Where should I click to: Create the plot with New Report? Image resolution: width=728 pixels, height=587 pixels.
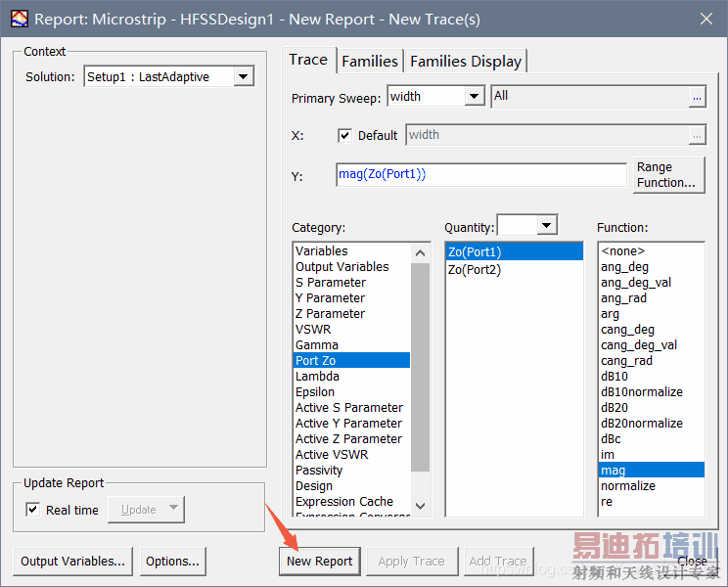pyautogui.click(x=319, y=562)
